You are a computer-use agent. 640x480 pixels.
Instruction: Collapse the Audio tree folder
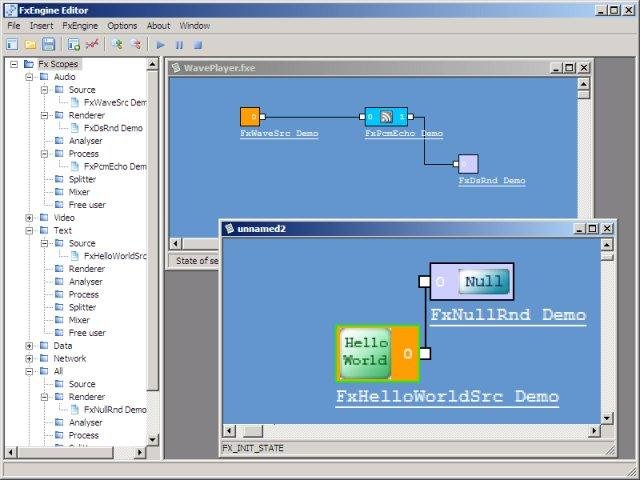tap(29, 77)
